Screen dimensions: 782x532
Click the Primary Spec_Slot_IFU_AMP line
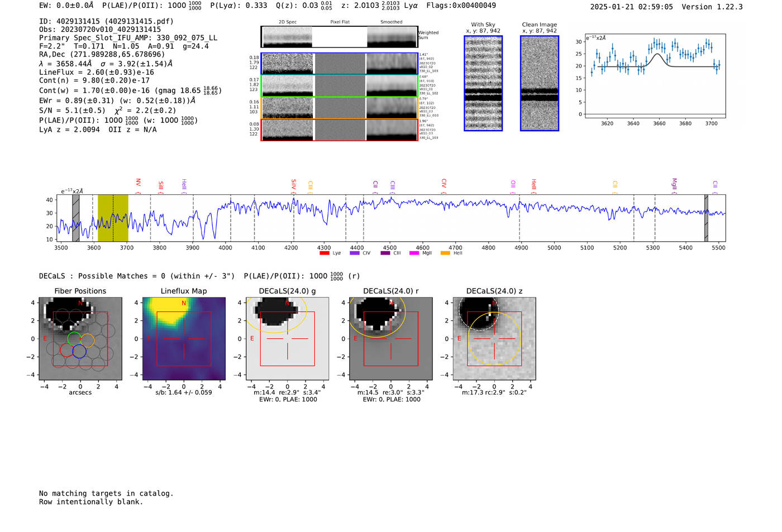(x=128, y=38)
